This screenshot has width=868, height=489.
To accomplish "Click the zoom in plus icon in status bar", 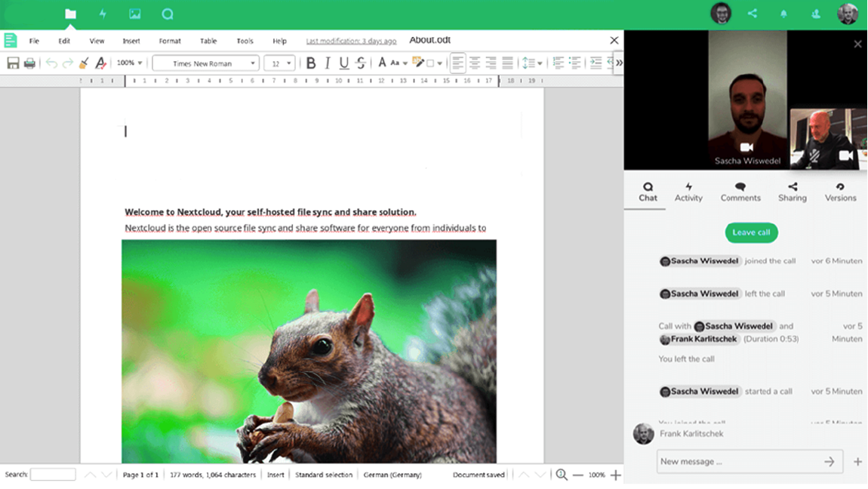I will (615, 475).
